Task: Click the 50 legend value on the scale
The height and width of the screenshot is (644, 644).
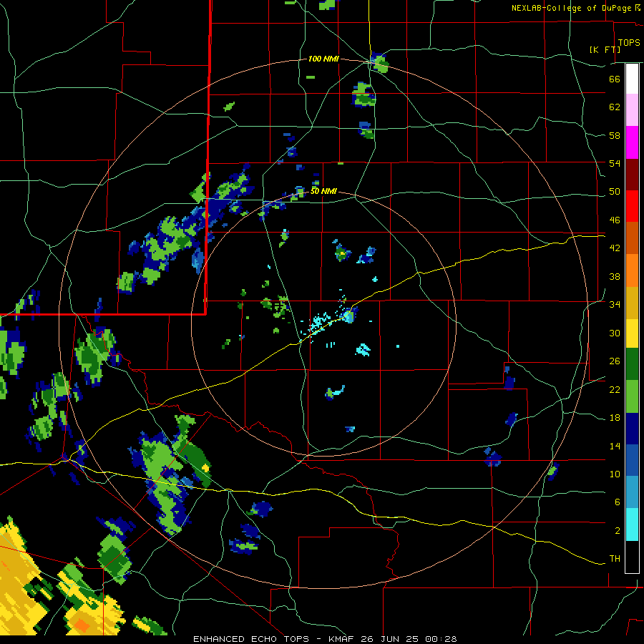Action: coord(615,192)
